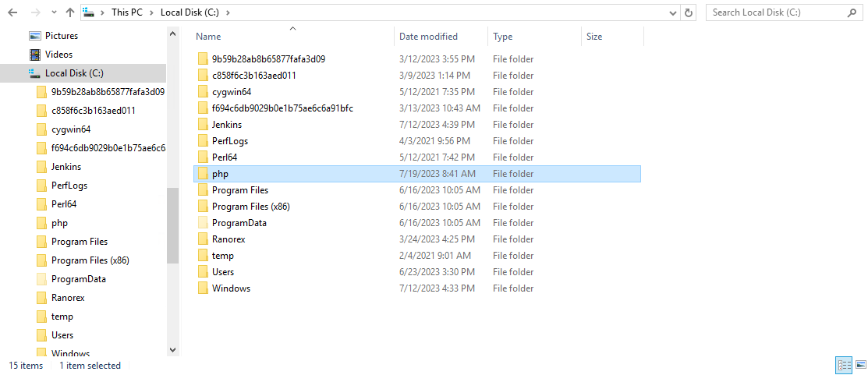Click Pictures icon in navigation pane
The width and height of the screenshot is (868, 375).
point(35,35)
